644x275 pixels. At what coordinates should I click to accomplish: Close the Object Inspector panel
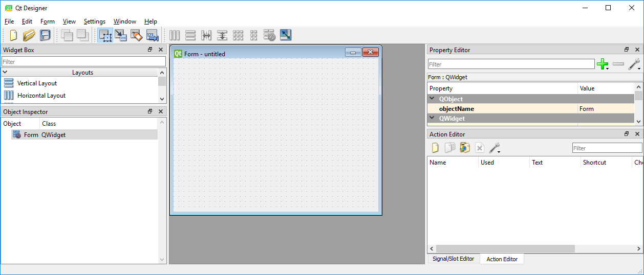(161, 111)
